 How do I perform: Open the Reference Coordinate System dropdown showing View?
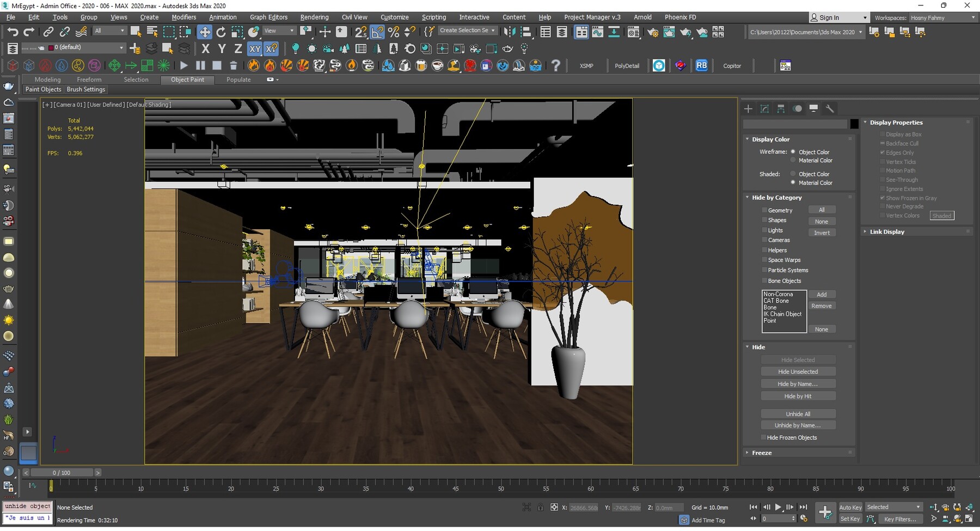[x=279, y=30]
